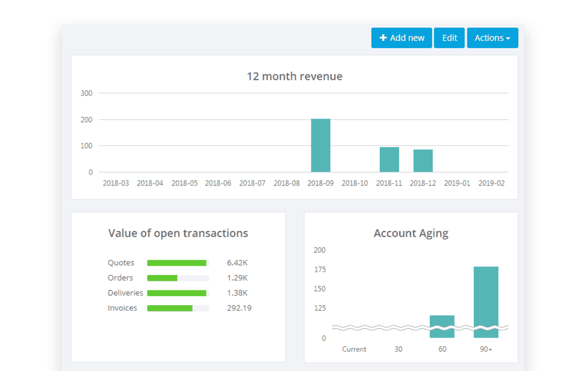Open the Actions dropdown menu
Viewport: 588px width, 371px height.
tap(492, 38)
